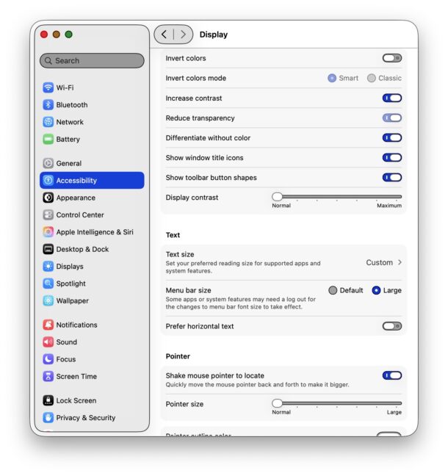Image resolution: width=448 pixels, height=476 pixels.
Task: Open Wallpaper settings icon
Action: pyautogui.click(x=48, y=300)
